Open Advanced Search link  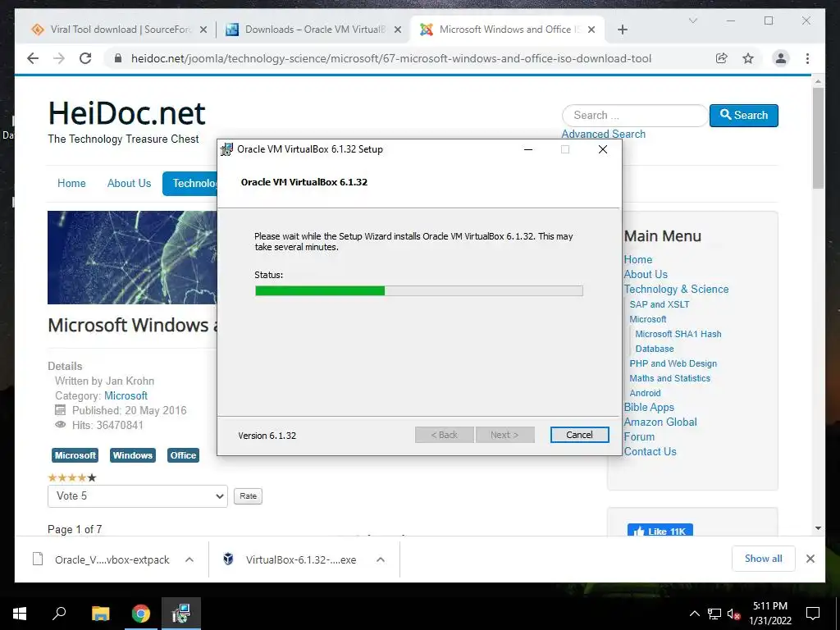[x=603, y=134]
